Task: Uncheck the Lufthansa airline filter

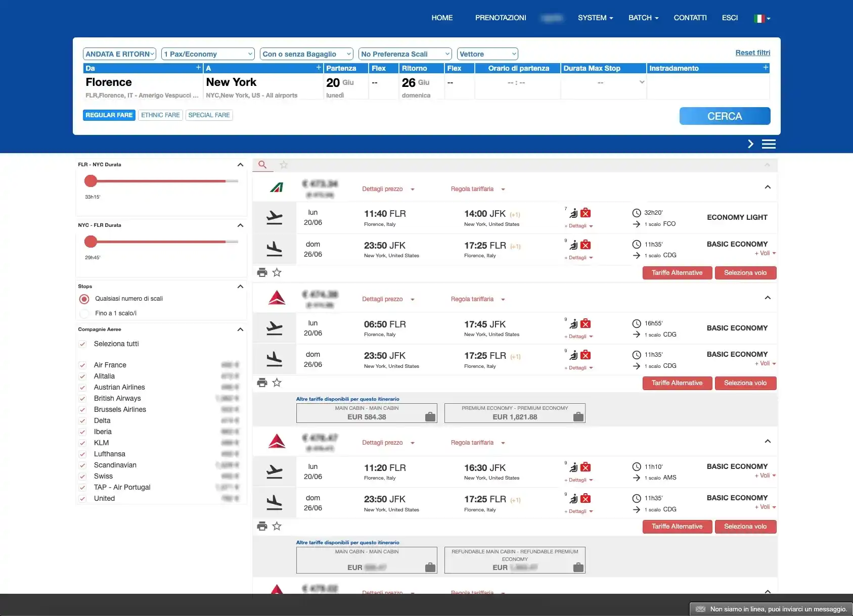Action: (x=82, y=454)
